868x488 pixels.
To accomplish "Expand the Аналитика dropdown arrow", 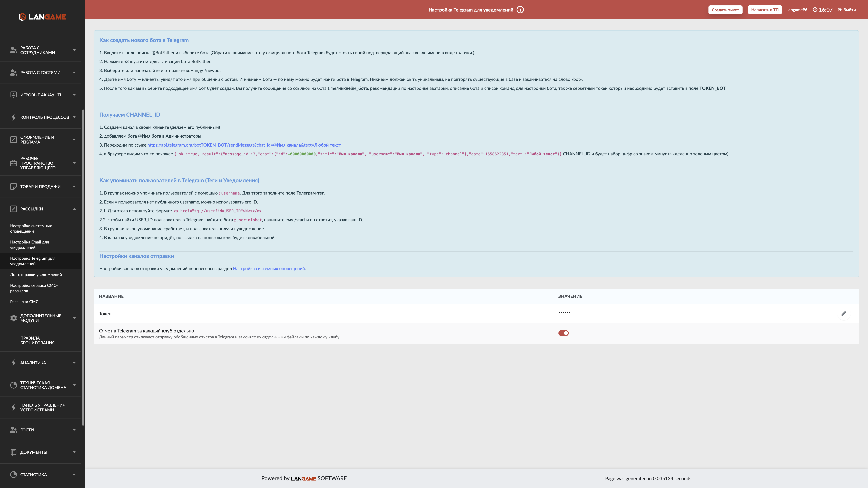I will click(74, 363).
